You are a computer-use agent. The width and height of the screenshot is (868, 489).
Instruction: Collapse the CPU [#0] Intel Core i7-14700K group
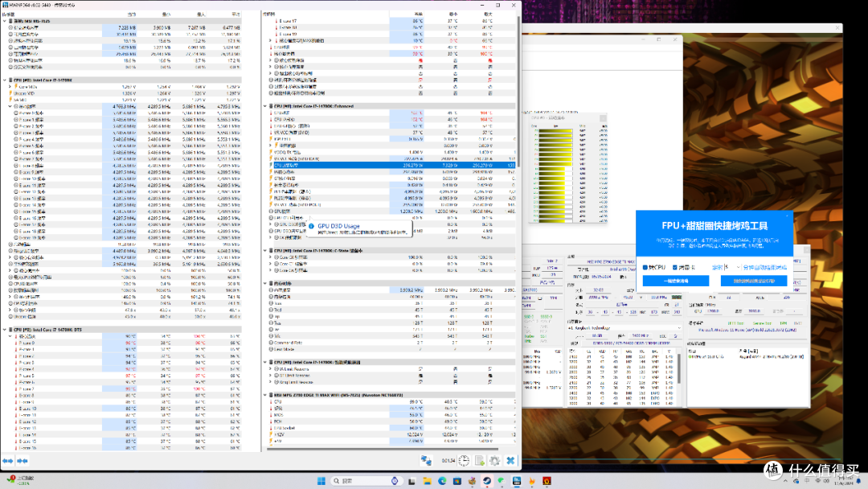5,80
